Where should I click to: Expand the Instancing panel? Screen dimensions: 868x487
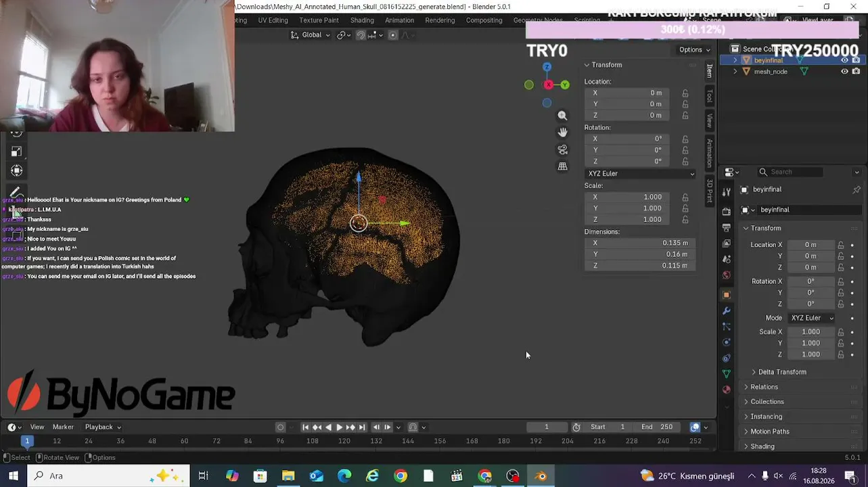click(766, 417)
